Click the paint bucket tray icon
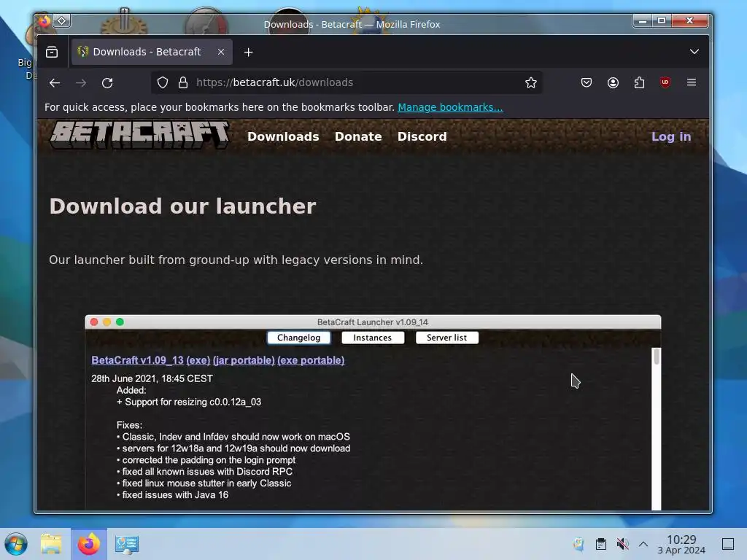Screen dimensions: 747x560 pyautogui.click(x=578, y=544)
